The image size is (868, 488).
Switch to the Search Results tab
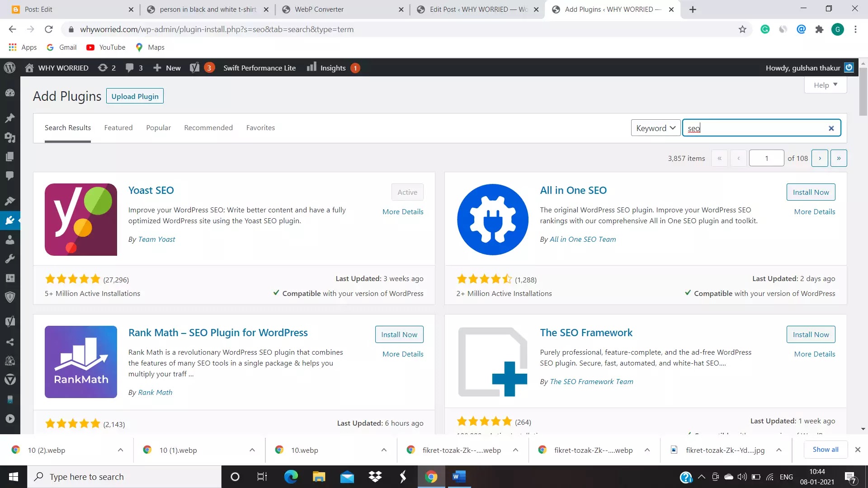(68, 128)
